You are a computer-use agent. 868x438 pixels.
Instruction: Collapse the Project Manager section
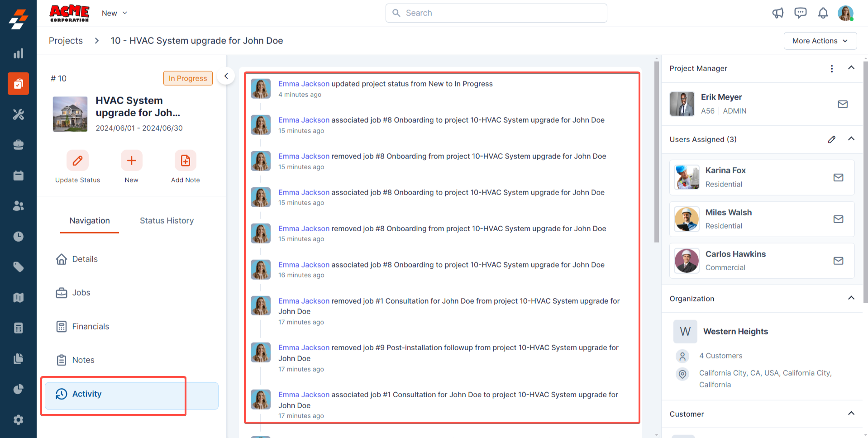point(851,68)
